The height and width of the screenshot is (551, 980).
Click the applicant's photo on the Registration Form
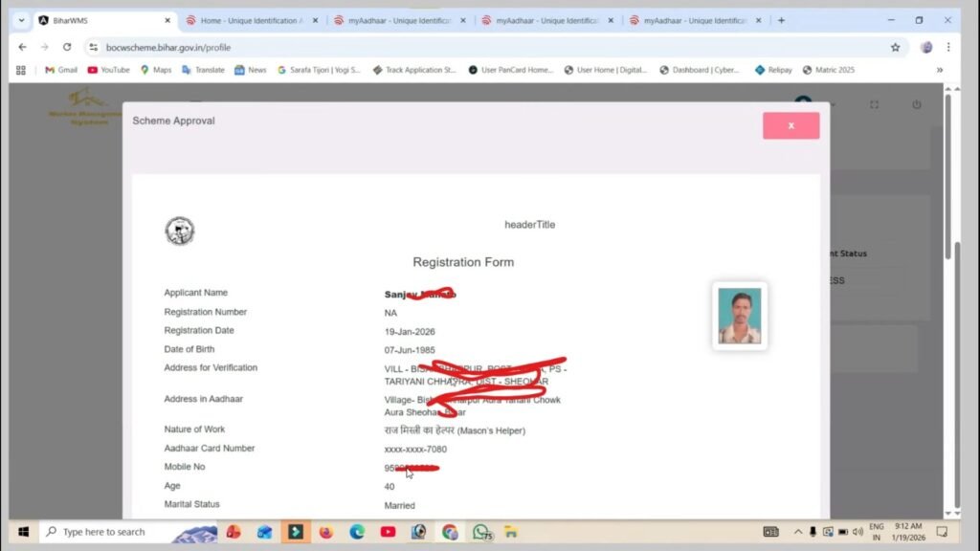(739, 316)
